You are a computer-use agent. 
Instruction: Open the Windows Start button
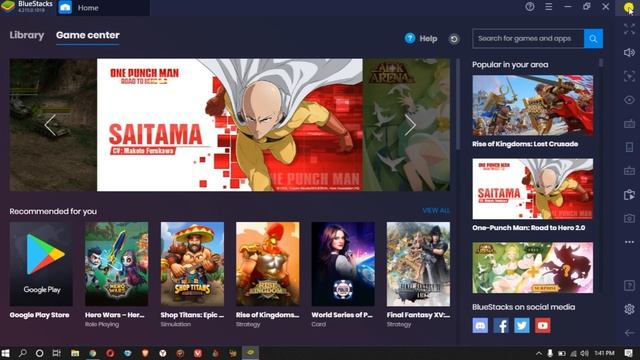click(x=5, y=353)
